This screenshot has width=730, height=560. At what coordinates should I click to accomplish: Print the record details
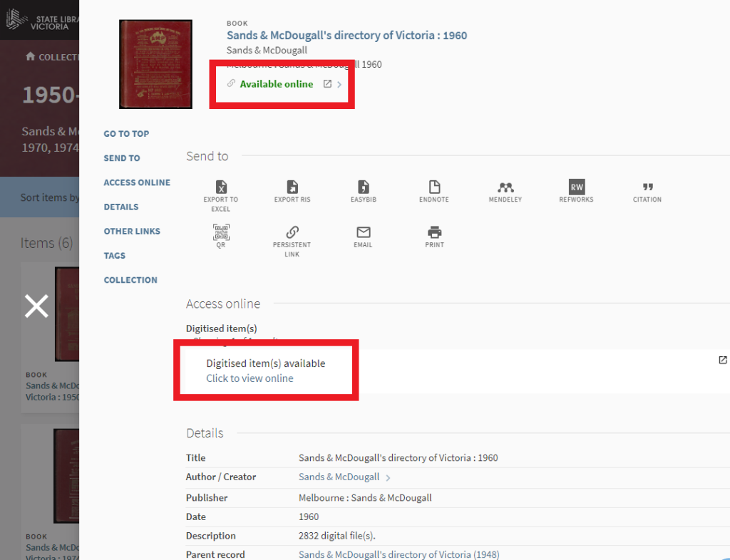click(x=434, y=232)
